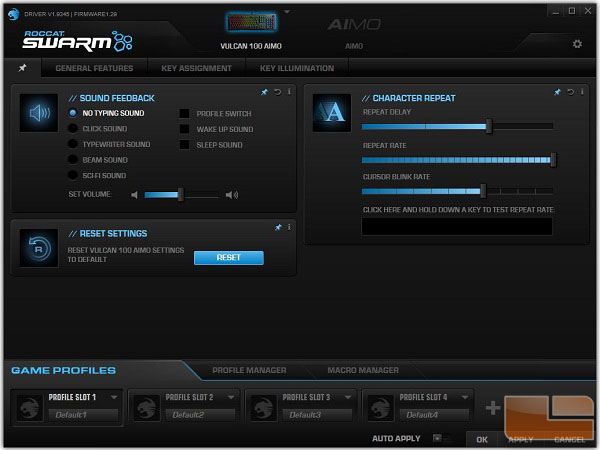Pin the Character Repeat panel
The image size is (600, 450).
(x=557, y=92)
